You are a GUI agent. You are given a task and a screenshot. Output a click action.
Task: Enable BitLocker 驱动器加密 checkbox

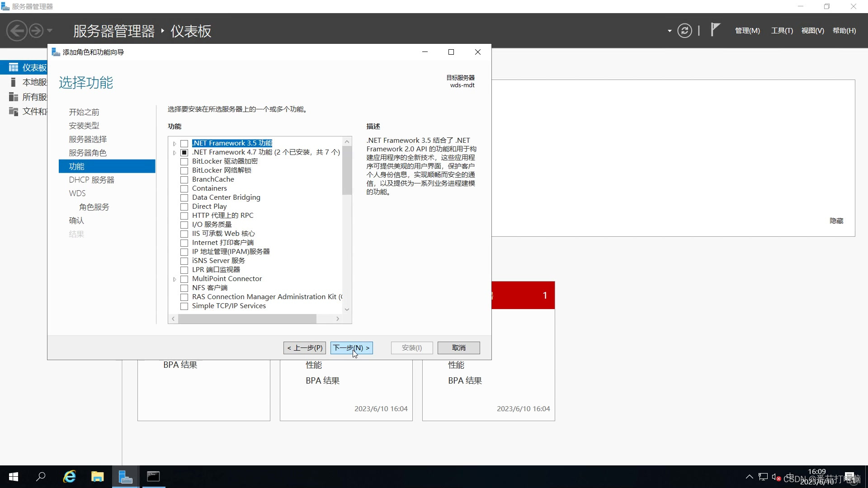[184, 162]
